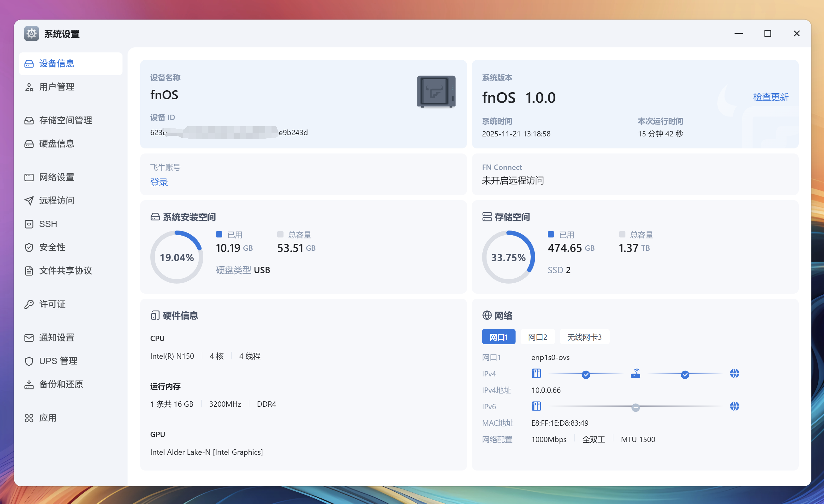
Task: Click the IPv6 connection status dot
Action: [636, 407]
